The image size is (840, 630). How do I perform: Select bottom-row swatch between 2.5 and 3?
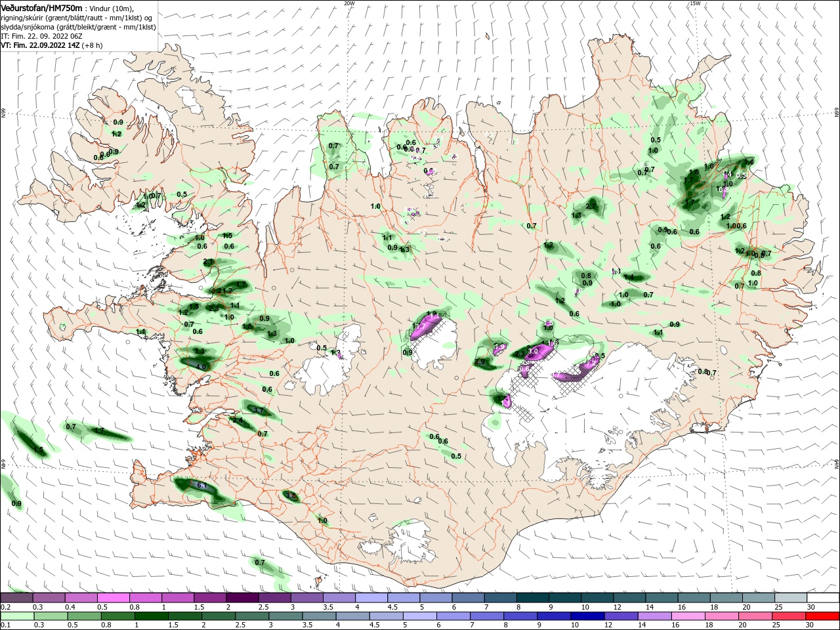click(253, 616)
